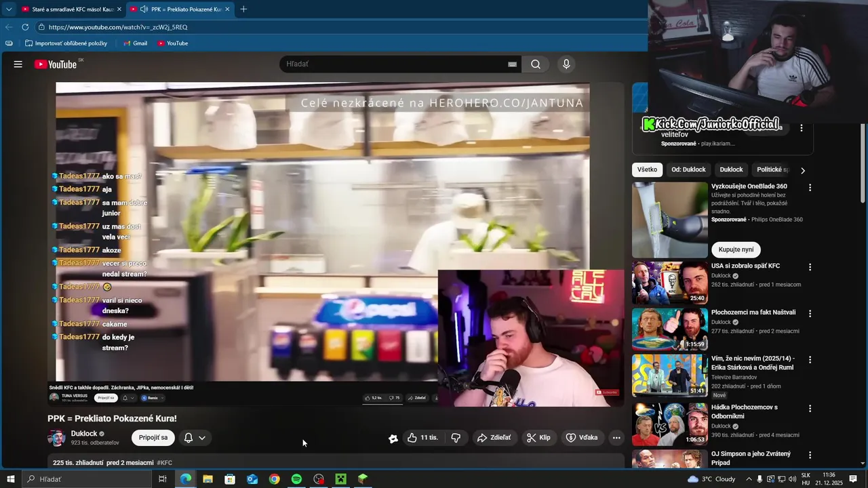Close the Staré a smradlavé KFC mäso tab
Screen dimensions: 868x488
point(119,9)
